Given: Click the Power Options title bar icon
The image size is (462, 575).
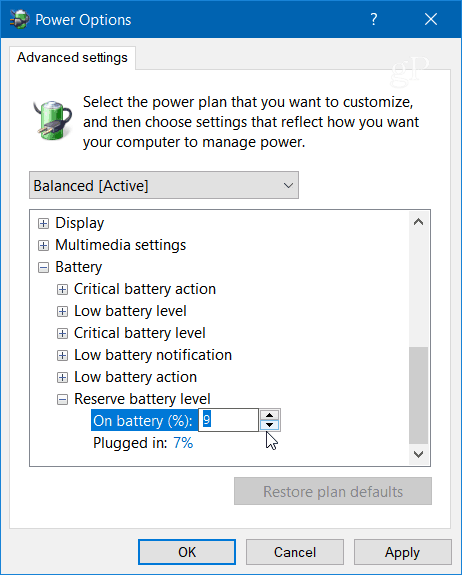Looking at the screenshot, I should coord(19,19).
